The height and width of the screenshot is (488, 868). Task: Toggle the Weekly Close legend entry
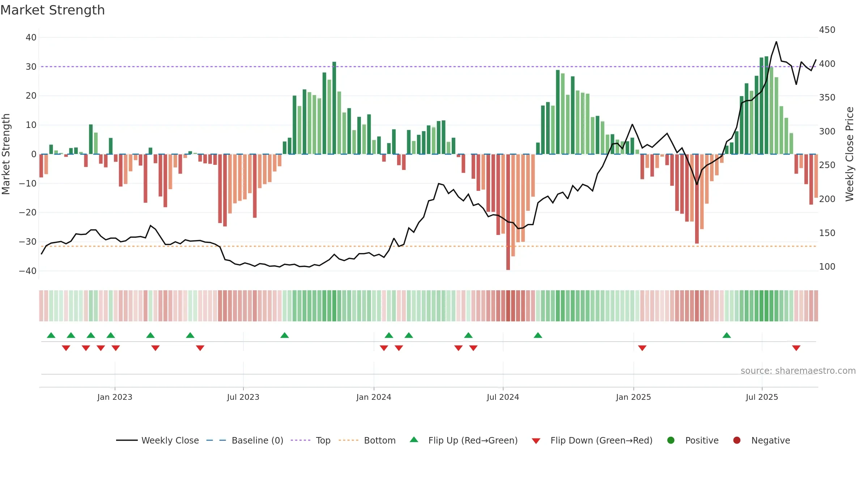[157, 440]
